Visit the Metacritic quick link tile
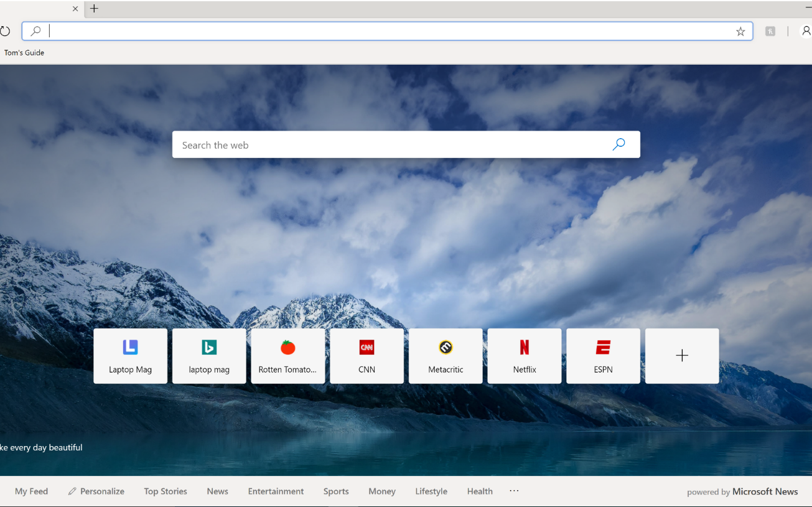 (446, 356)
